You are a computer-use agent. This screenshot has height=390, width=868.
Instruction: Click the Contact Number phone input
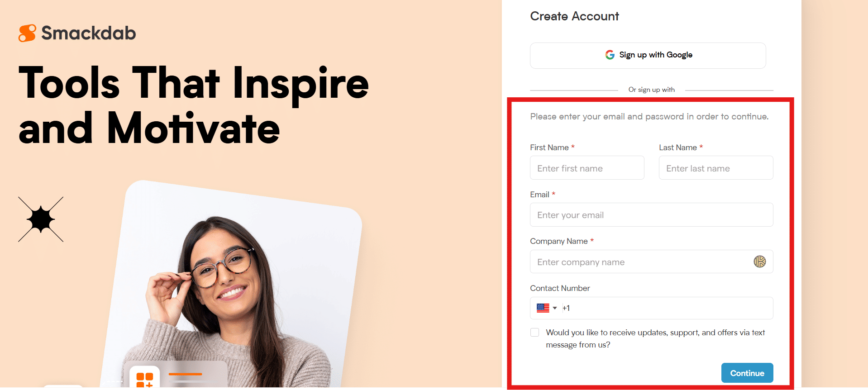coord(652,308)
